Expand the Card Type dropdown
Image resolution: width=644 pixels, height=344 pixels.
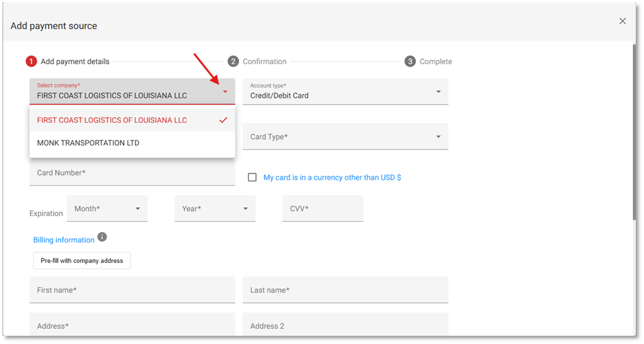pyautogui.click(x=345, y=136)
